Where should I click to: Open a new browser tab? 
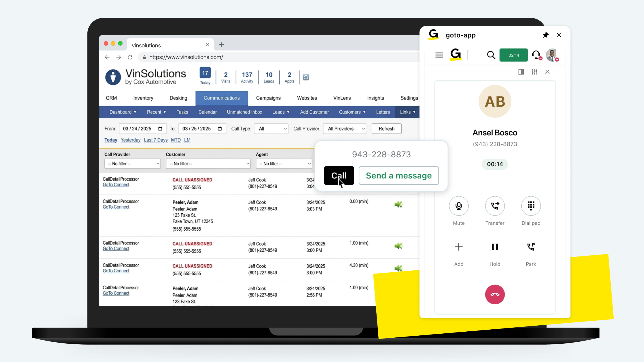[x=221, y=44]
